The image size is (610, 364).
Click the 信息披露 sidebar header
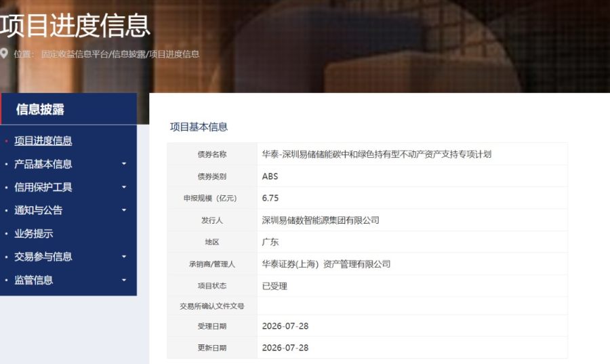(40, 109)
